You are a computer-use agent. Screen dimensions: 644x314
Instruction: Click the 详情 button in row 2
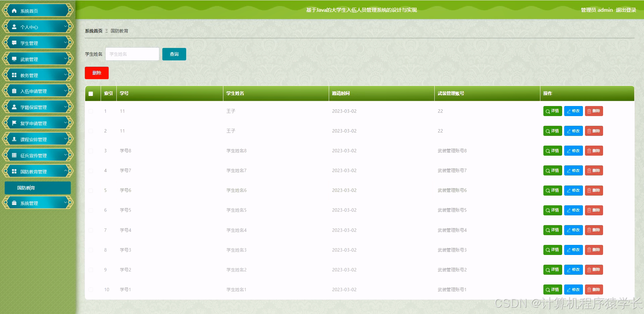pos(552,131)
